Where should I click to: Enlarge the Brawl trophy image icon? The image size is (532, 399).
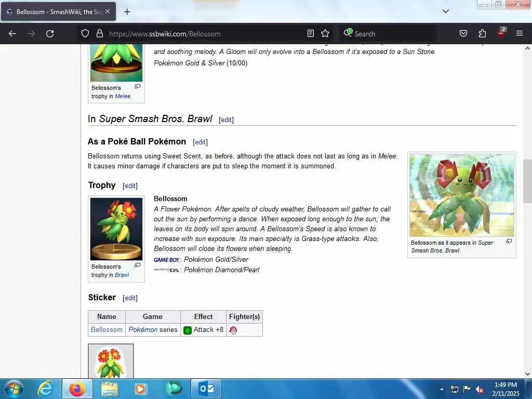137,265
